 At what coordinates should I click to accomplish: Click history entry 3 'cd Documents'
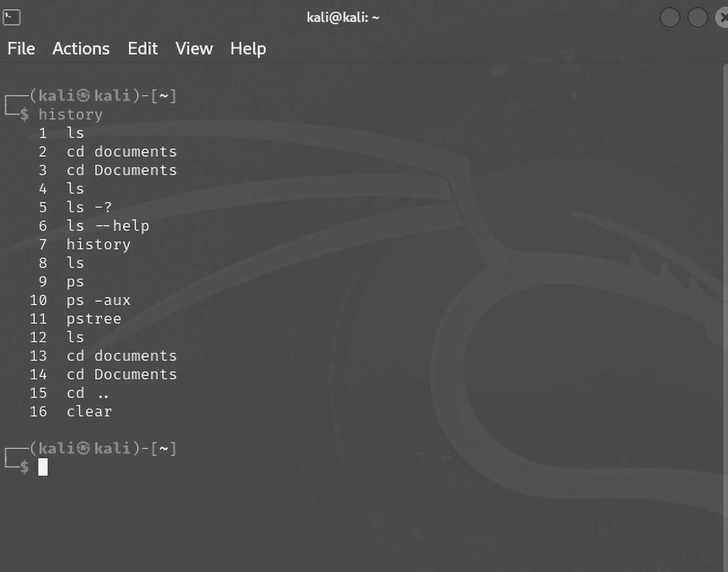tap(122, 170)
